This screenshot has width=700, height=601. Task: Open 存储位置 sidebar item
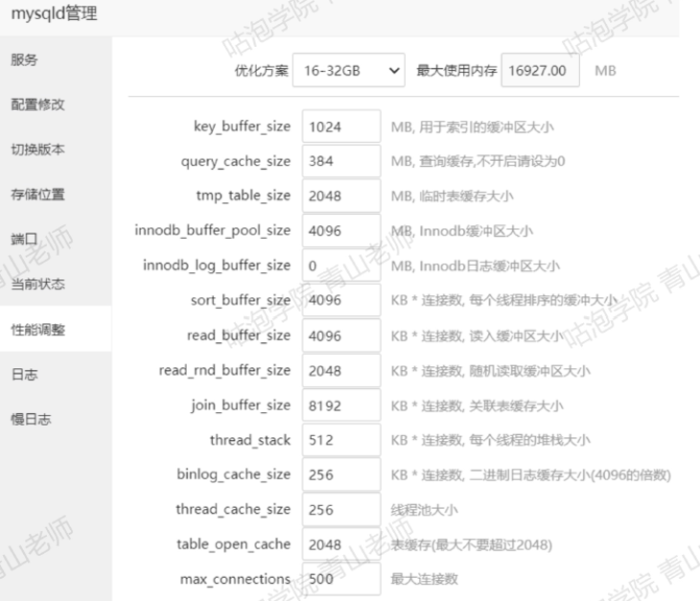(37, 195)
